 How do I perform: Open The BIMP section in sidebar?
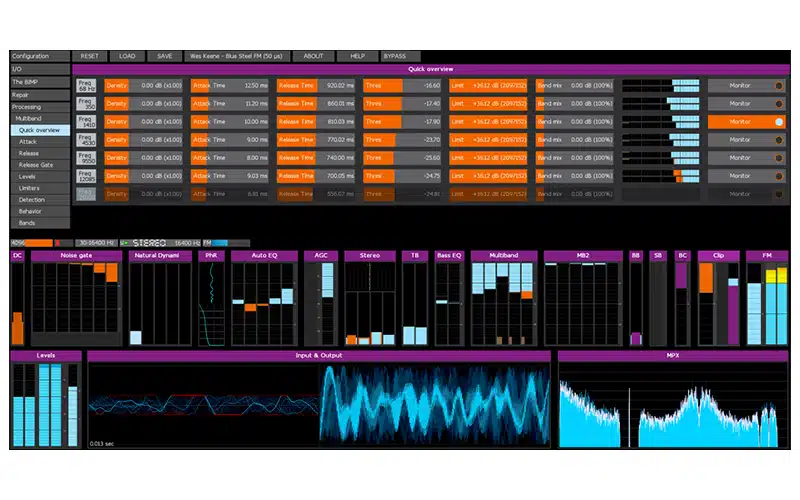[x=40, y=82]
